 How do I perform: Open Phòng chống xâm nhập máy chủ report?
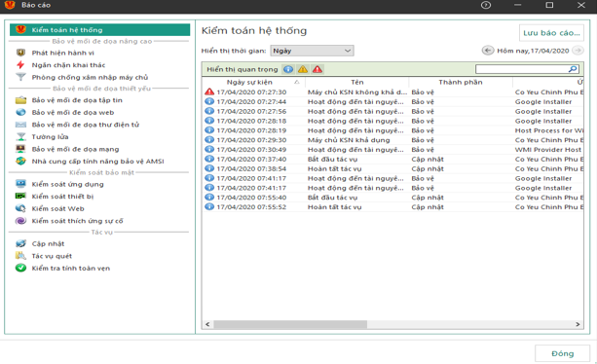click(90, 77)
